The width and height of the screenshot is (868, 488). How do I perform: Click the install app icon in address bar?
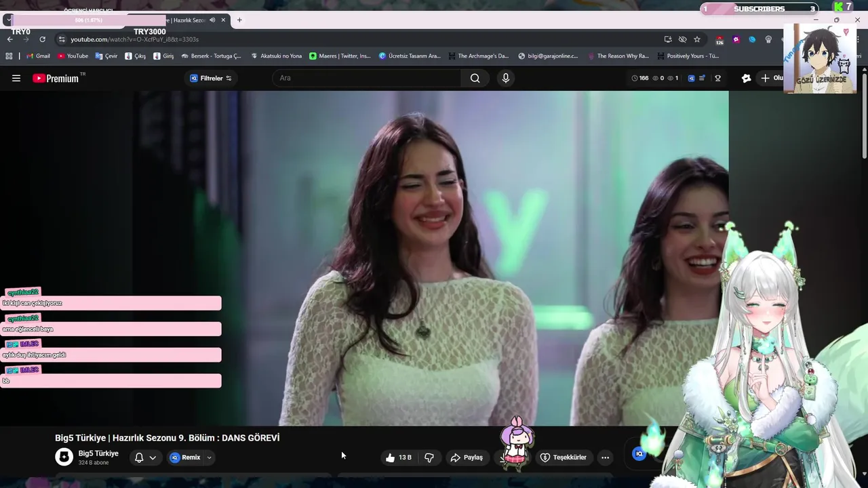pos(668,39)
